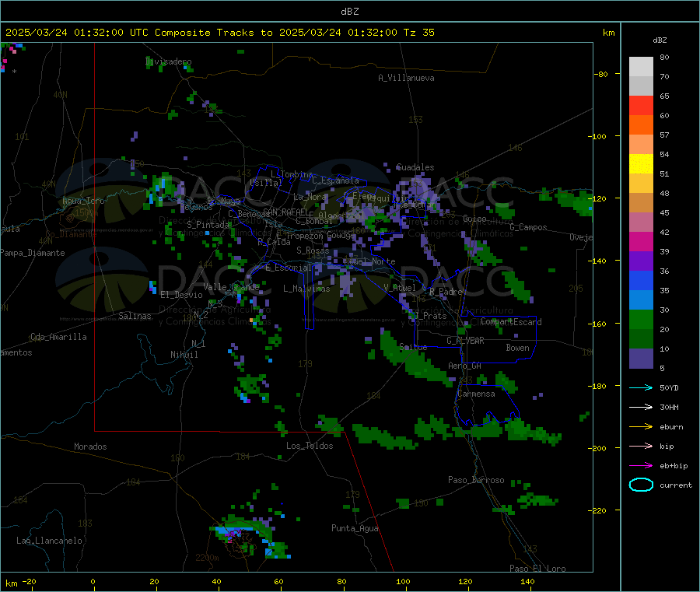Click the El_Desvio map label

click(181, 295)
